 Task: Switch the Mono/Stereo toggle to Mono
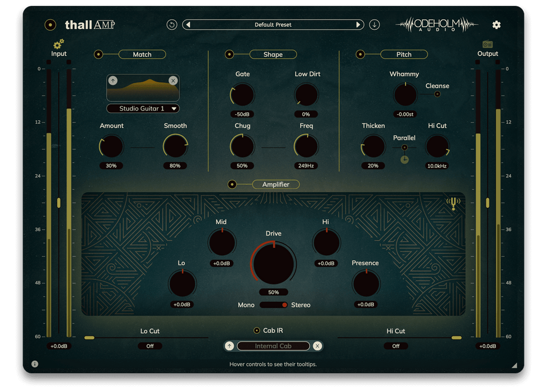click(265, 305)
